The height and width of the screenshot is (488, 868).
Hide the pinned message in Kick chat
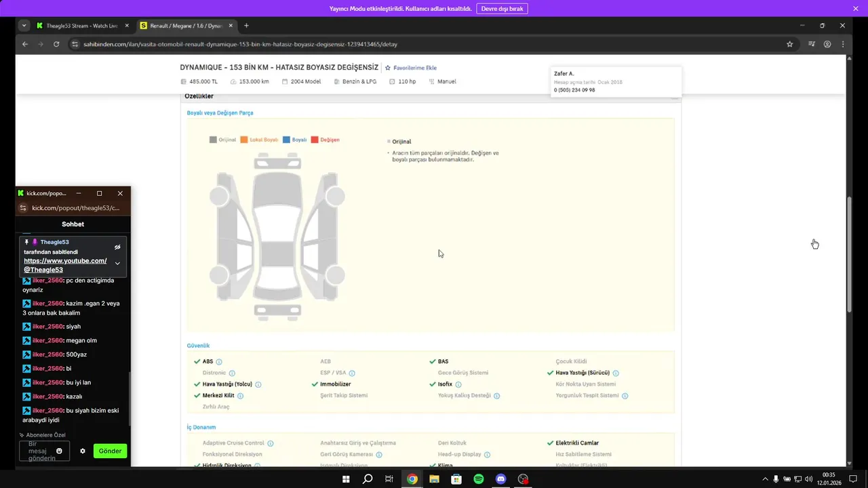coord(117,247)
